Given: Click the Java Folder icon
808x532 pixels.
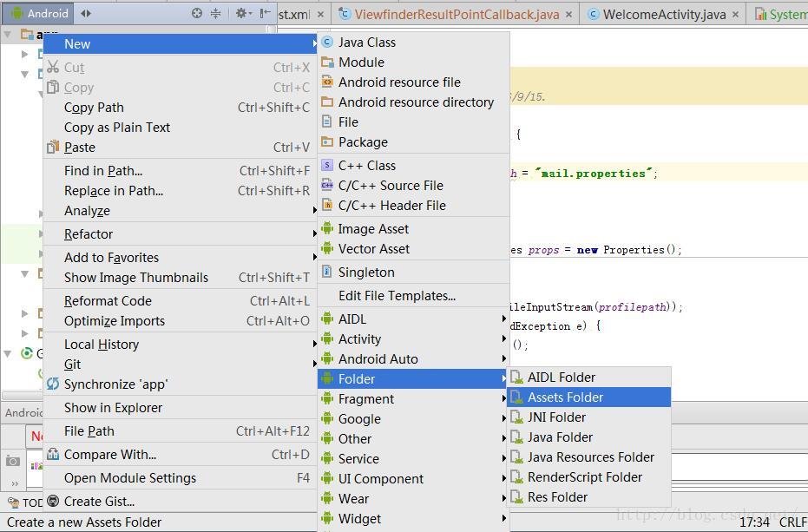Looking at the screenshot, I should pos(517,437).
